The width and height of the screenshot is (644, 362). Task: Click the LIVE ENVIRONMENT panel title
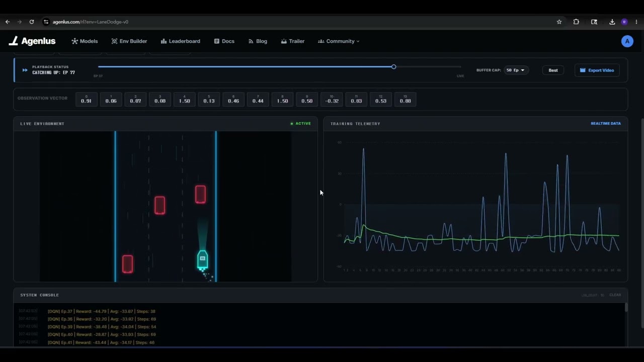pos(42,124)
